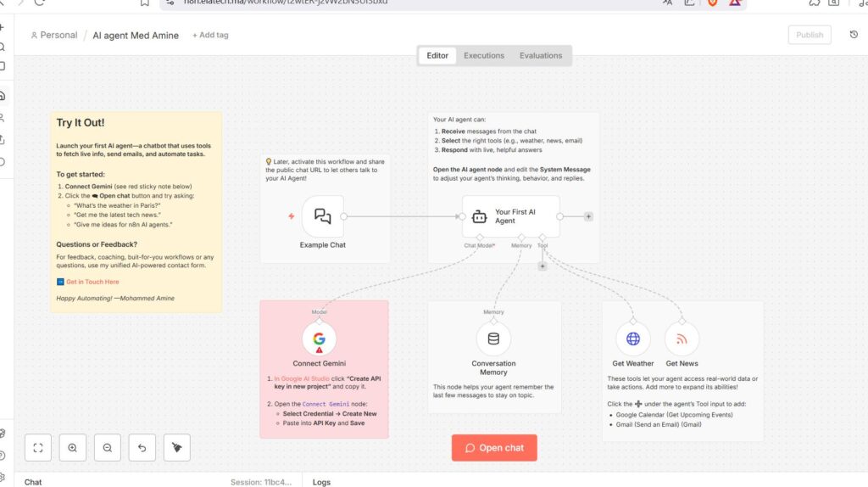868x487 pixels.
Task: Click the Publish button
Action: coord(810,35)
